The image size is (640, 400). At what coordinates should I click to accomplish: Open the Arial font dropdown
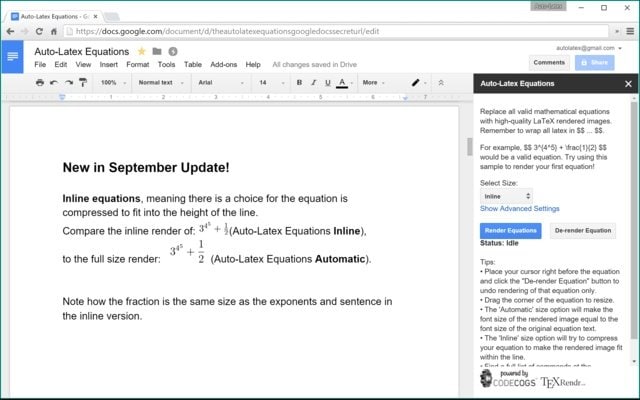click(x=221, y=83)
